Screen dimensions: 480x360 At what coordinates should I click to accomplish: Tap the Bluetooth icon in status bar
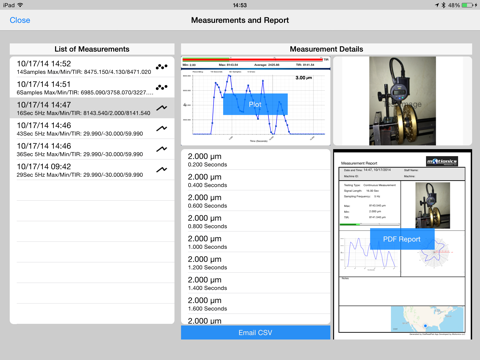[443, 5]
